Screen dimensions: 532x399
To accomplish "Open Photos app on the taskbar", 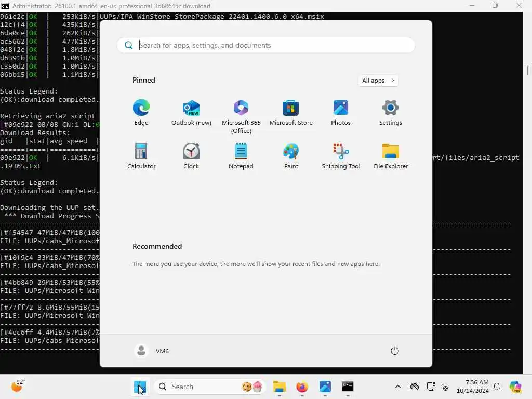I will pyautogui.click(x=325, y=387).
